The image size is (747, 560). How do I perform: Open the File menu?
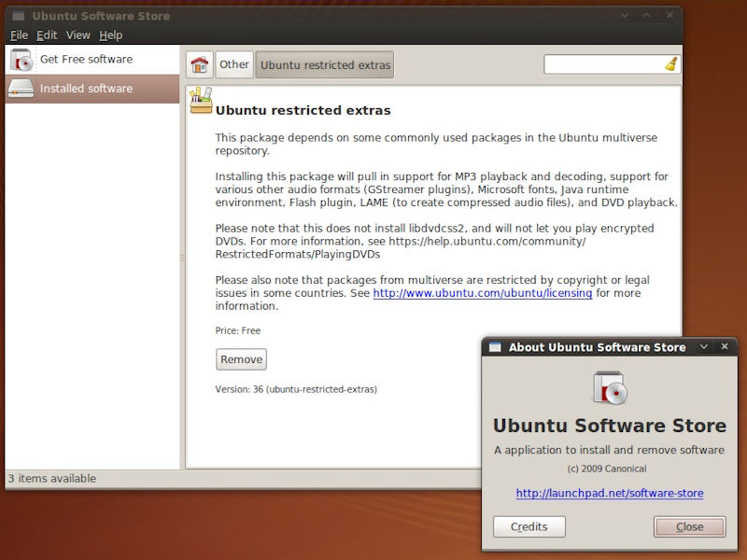tap(19, 35)
